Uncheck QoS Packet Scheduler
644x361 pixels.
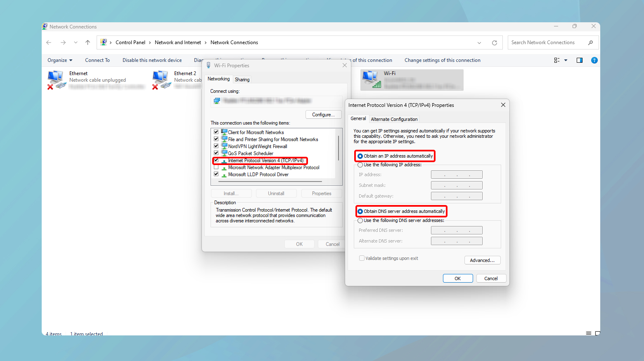click(x=216, y=153)
